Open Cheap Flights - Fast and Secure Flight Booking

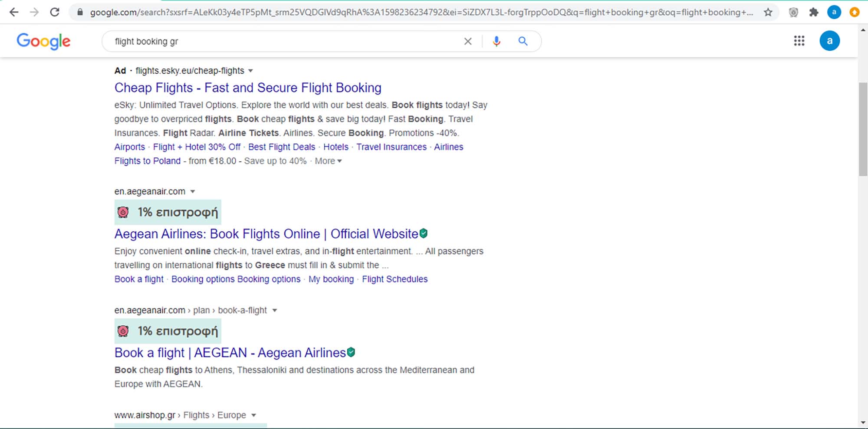click(x=248, y=88)
